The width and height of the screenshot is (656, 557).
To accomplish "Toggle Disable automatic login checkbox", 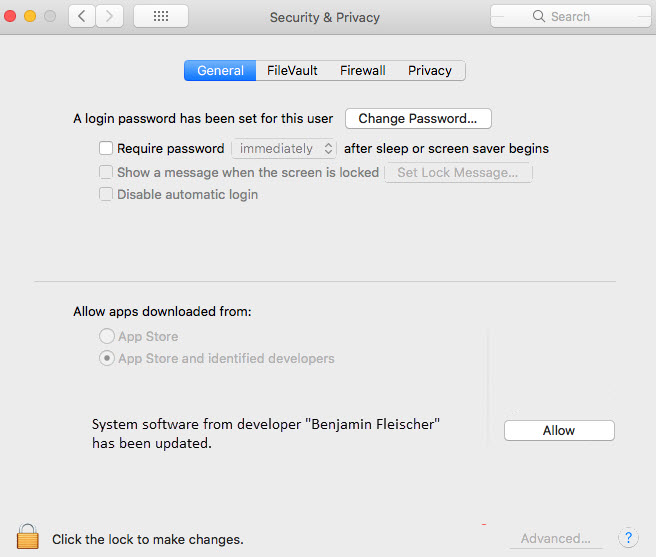I will coord(106,194).
